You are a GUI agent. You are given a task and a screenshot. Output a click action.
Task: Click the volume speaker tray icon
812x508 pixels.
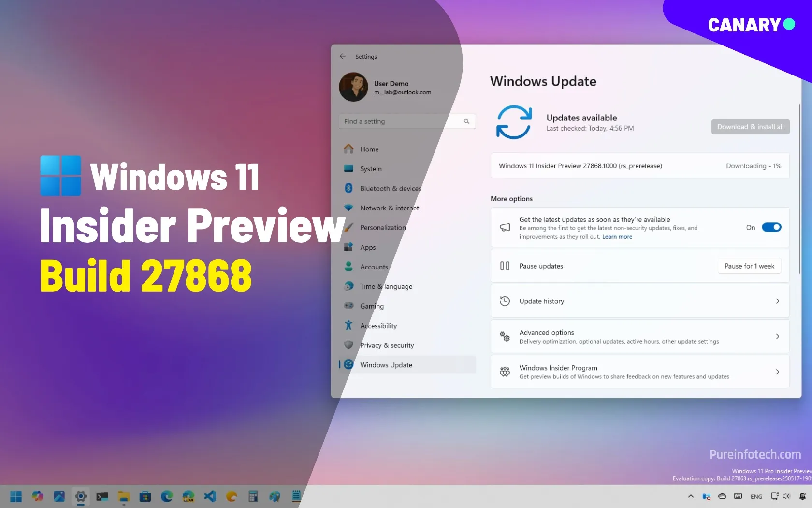786,496
